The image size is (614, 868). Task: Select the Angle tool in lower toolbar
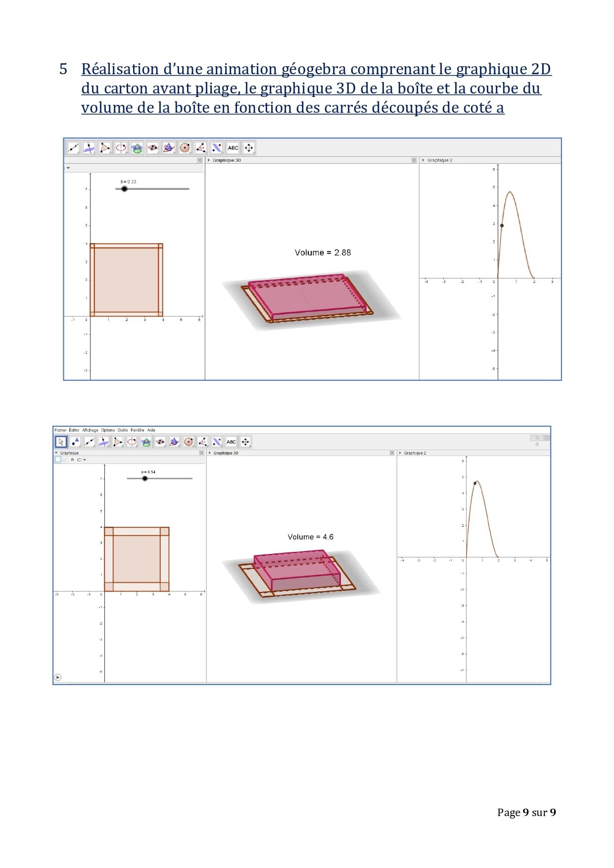pyautogui.click(x=202, y=442)
